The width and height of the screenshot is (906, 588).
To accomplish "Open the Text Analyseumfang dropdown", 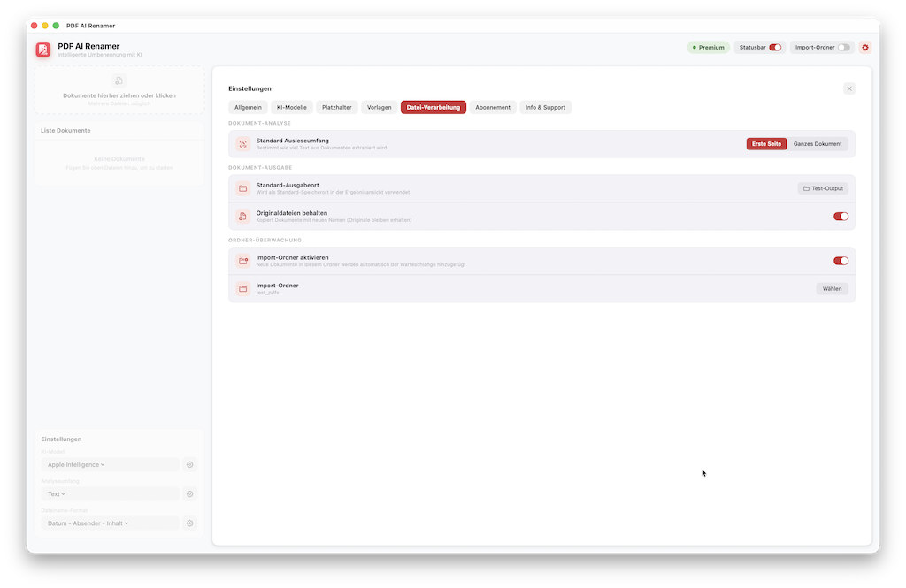I will click(110, 494).
